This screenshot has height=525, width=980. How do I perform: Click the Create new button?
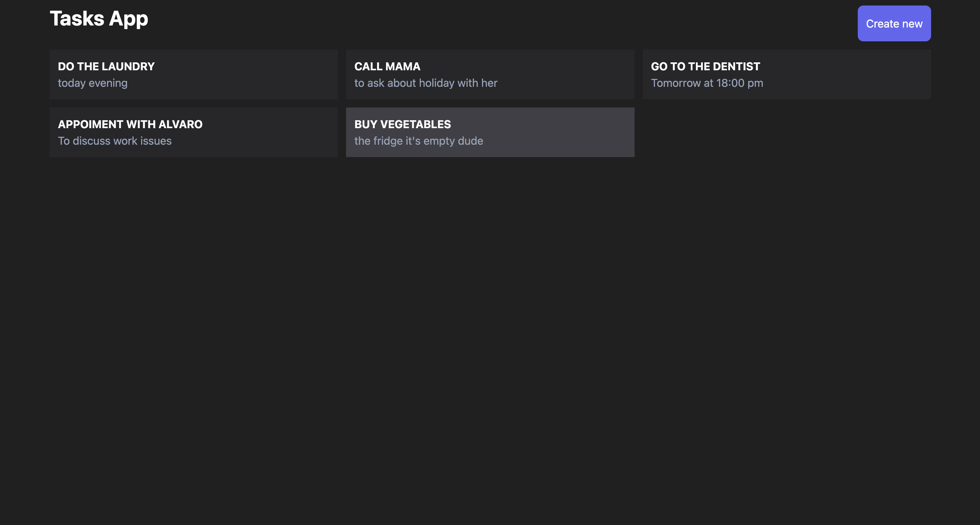tap(894, 24)
